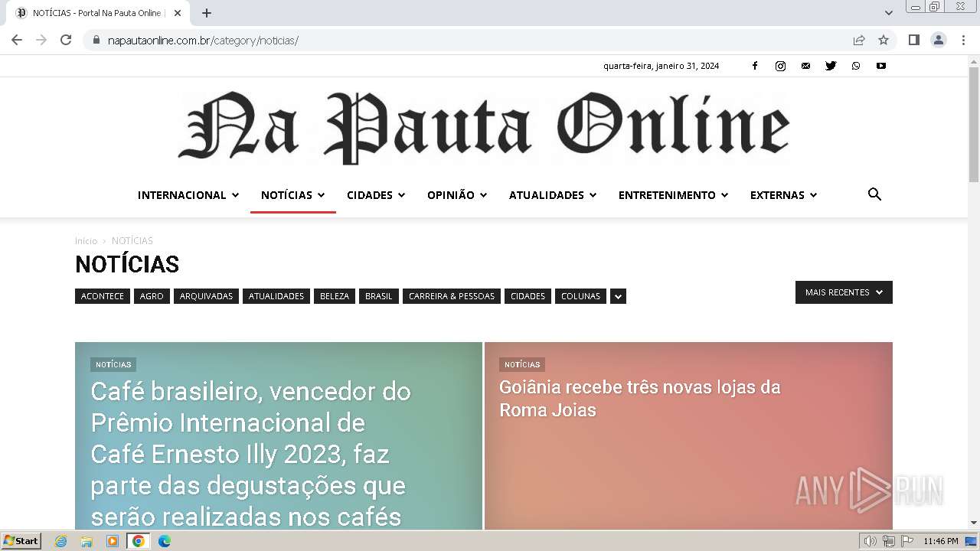Select the BELEZA subcategory
This screenshot has height=551, width=980.
click(x=335, y=296)
